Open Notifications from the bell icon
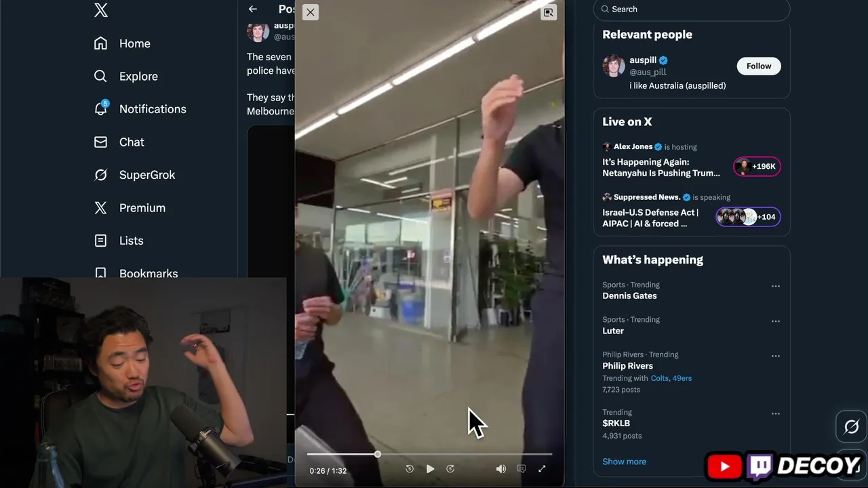 pos(100,108)
